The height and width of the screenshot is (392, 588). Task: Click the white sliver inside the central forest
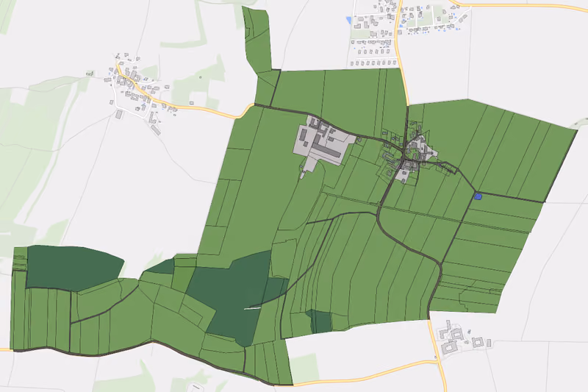(252, 308)
